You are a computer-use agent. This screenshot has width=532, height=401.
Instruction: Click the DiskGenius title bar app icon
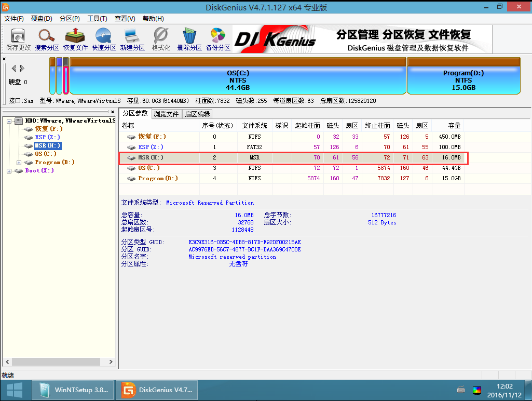coord(5,7)
